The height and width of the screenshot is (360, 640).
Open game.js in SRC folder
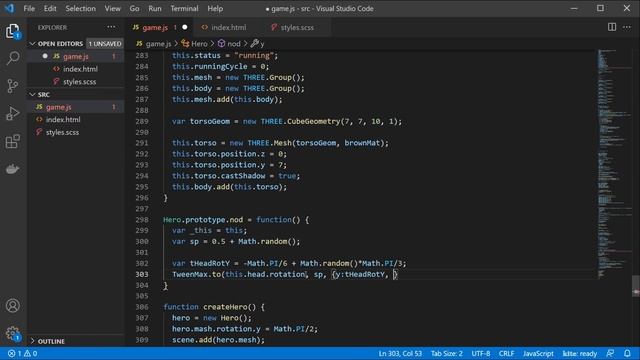point(76,107)
